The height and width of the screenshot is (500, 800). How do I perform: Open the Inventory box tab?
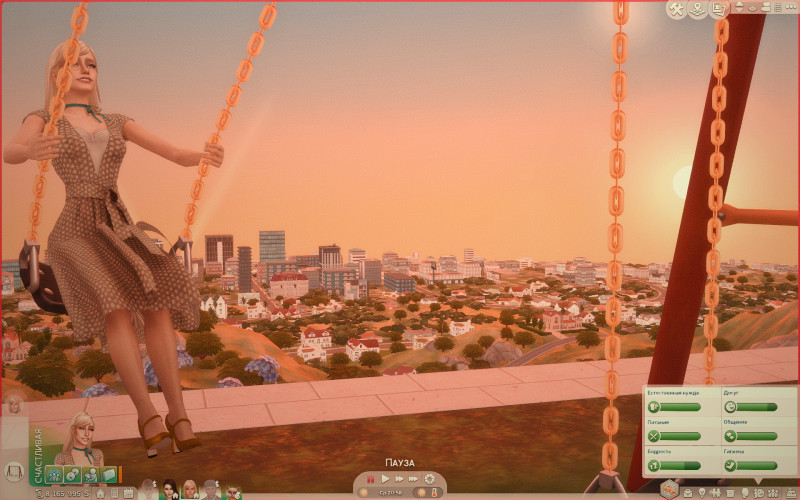(x=730, y=493)
